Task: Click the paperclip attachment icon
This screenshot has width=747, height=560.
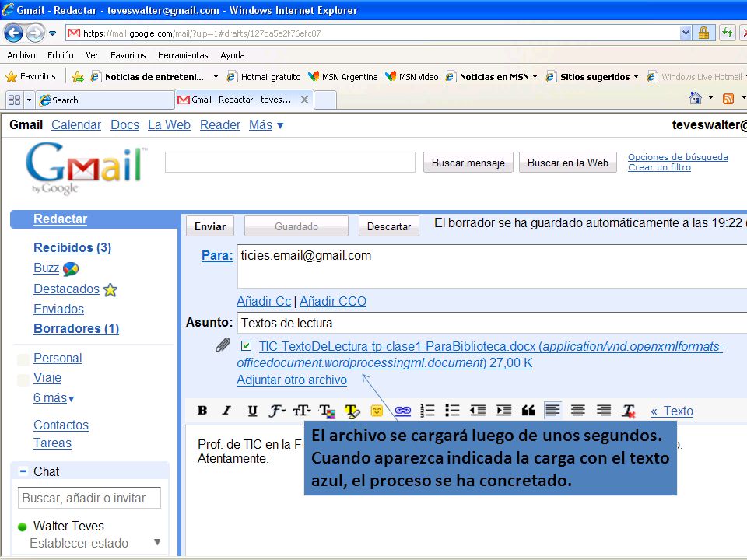Action: point(223,345)
